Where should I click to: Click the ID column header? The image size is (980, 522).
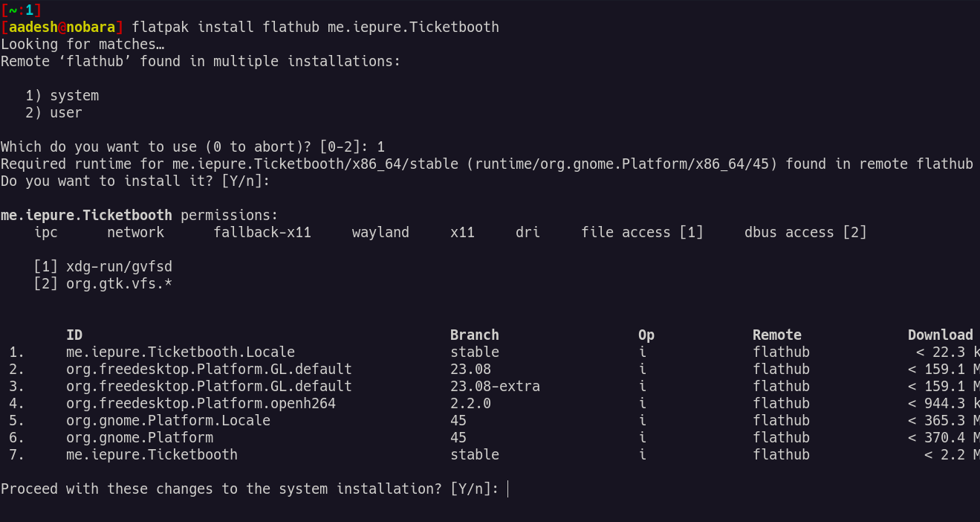click(74, 335)
